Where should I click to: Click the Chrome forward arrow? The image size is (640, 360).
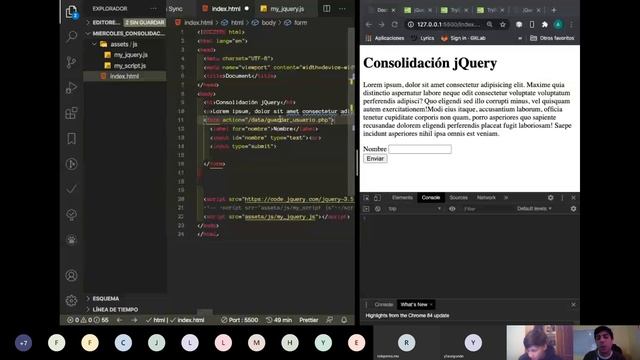pyautogui.click(x=381, y=24)
